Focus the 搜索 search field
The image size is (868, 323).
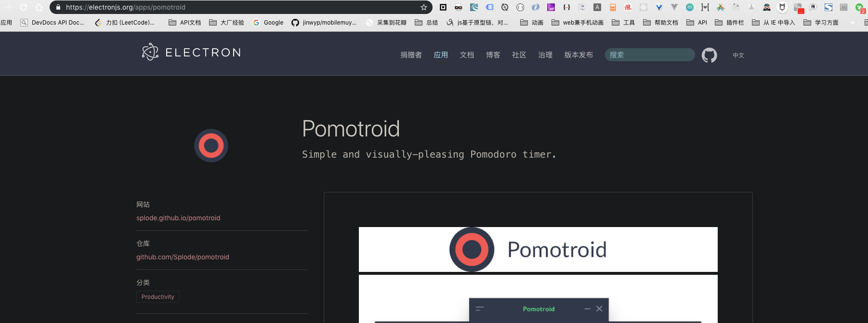click(x=650, y=55)
